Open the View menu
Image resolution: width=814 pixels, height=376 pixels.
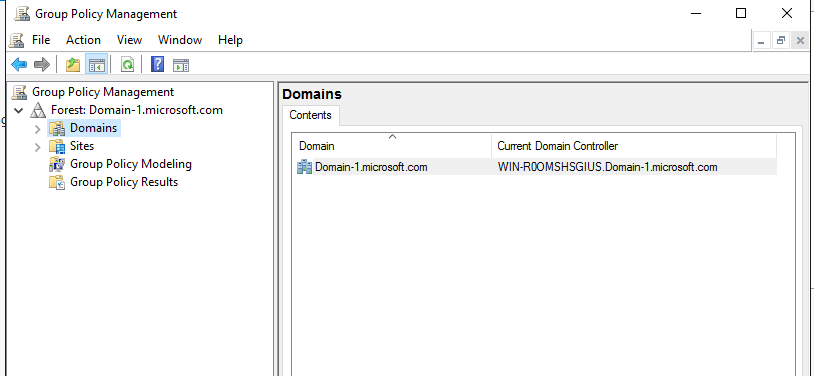129,40
